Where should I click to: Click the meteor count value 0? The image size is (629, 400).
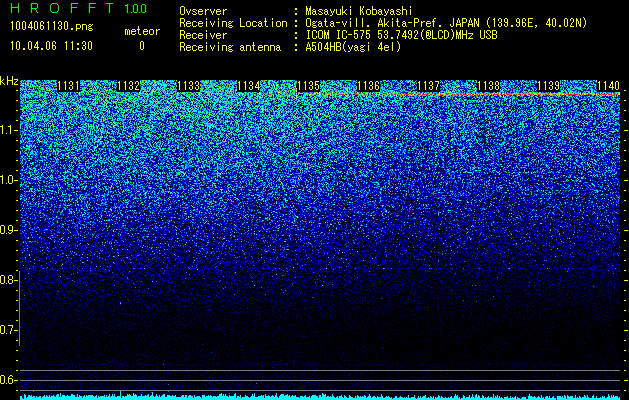(142, 46)
